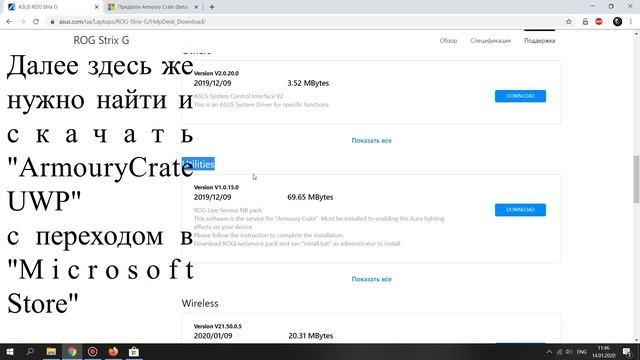
Task: Open Firefox from the taskbar
Action: (x=113, y=351)
